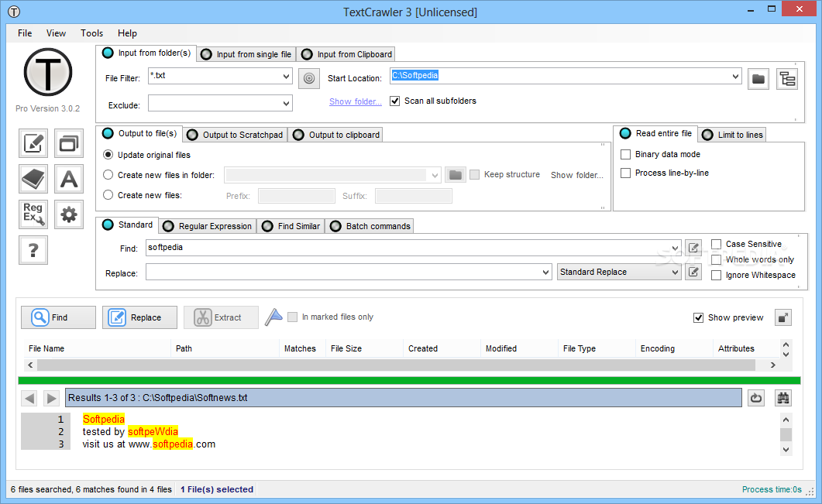Select Create new files radio option
This screenshot has width=822, height=504.
pyautogui.click(x=108, y=195)
